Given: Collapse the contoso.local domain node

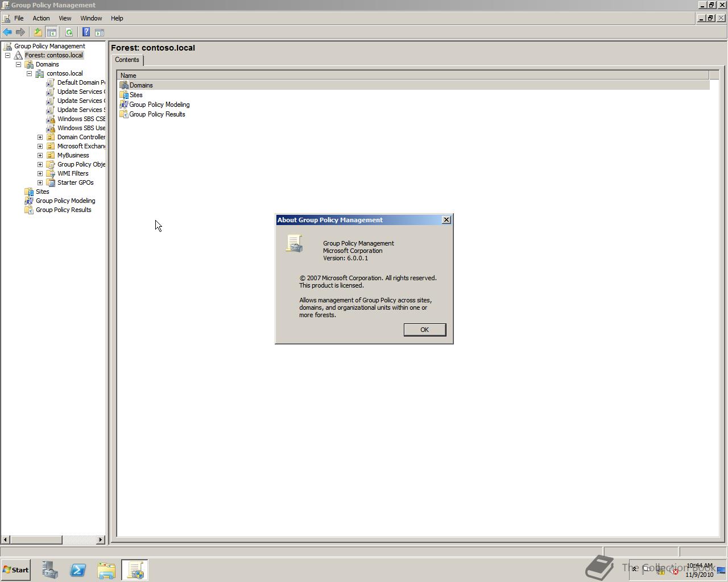Looking at the screenshot, I should tap(30, 73).
